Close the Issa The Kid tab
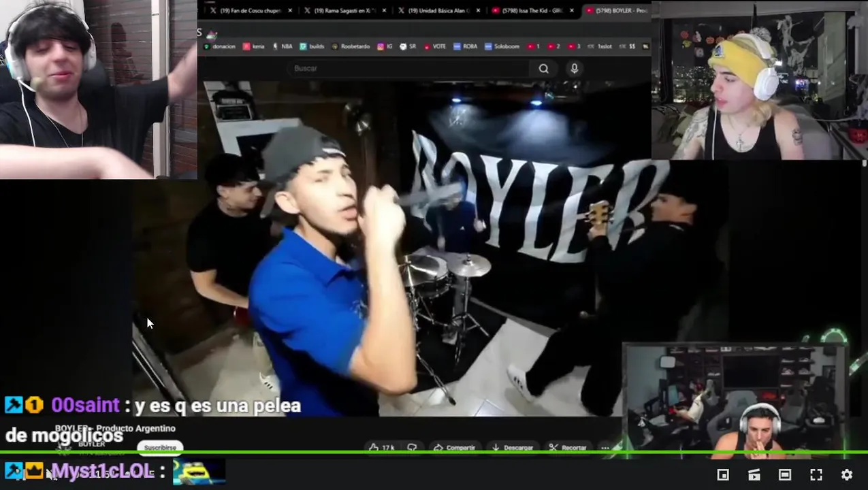The height and width of the screenshot is (490, 868). (x=571, y=10)
